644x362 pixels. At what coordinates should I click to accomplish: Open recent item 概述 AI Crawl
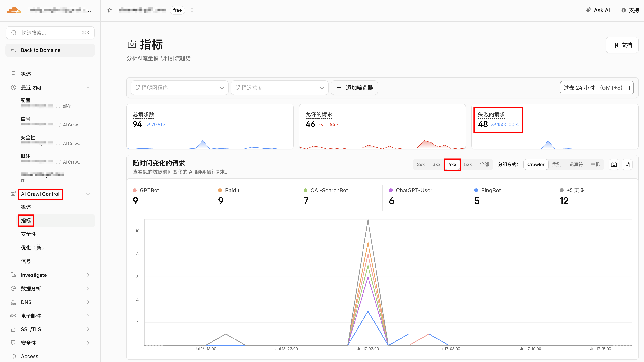click(51, 159)
